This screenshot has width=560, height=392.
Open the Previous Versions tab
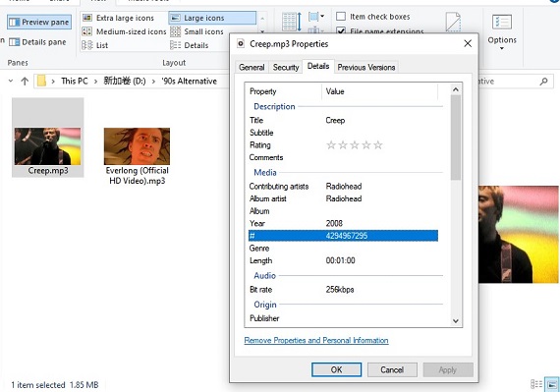366,67
